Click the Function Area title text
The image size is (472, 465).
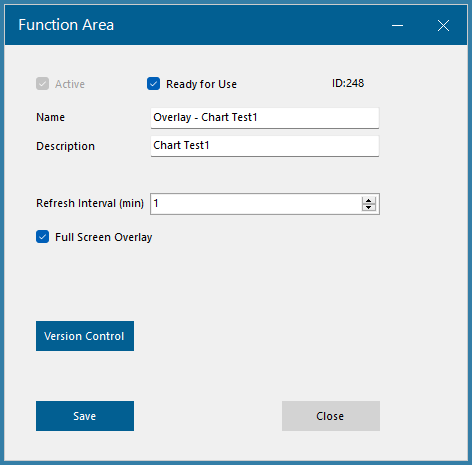[x=66, y=25]
